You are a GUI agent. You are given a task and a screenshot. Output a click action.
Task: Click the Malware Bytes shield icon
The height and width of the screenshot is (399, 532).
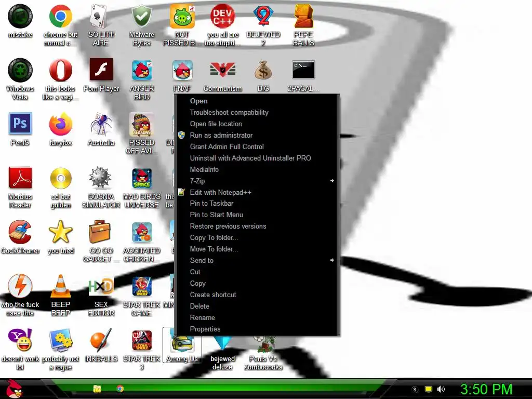click(x=141, y=16)
